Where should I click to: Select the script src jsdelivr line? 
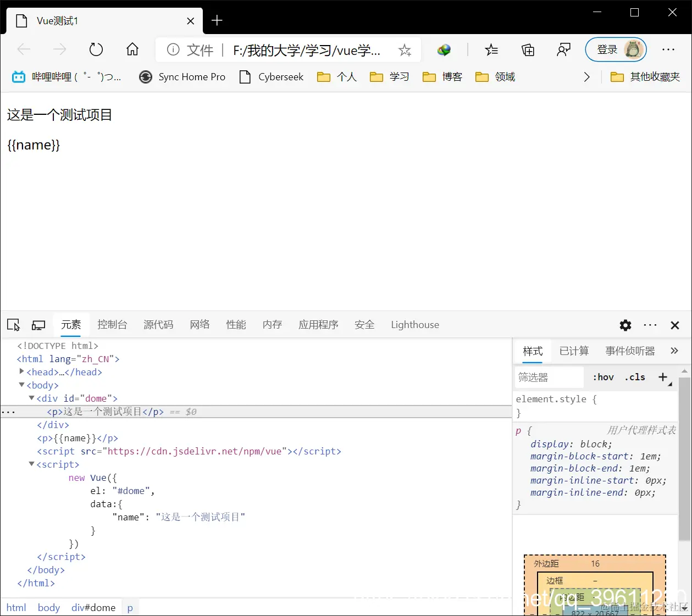(x=189, y=451)
